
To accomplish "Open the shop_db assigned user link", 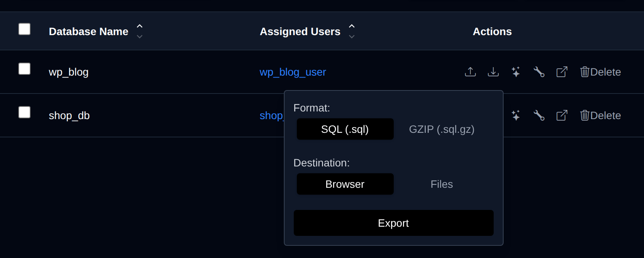I will click(272, 116).
